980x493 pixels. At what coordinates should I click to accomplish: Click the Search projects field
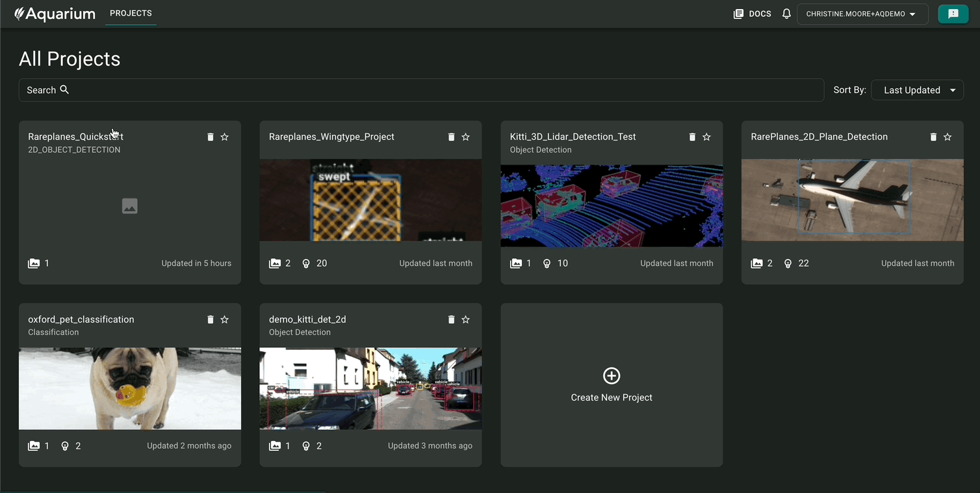421,90
